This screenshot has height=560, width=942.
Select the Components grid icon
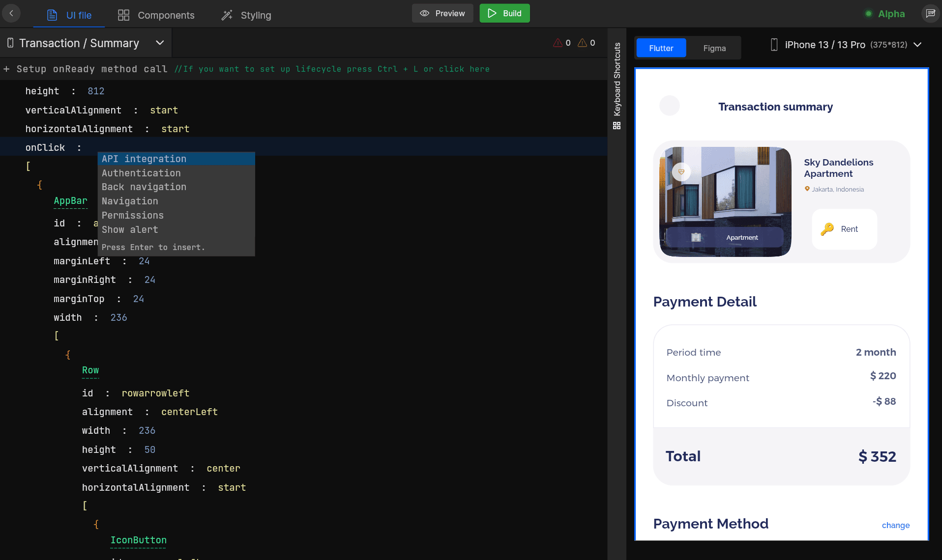pyautogui.click(x=122, y=15)
